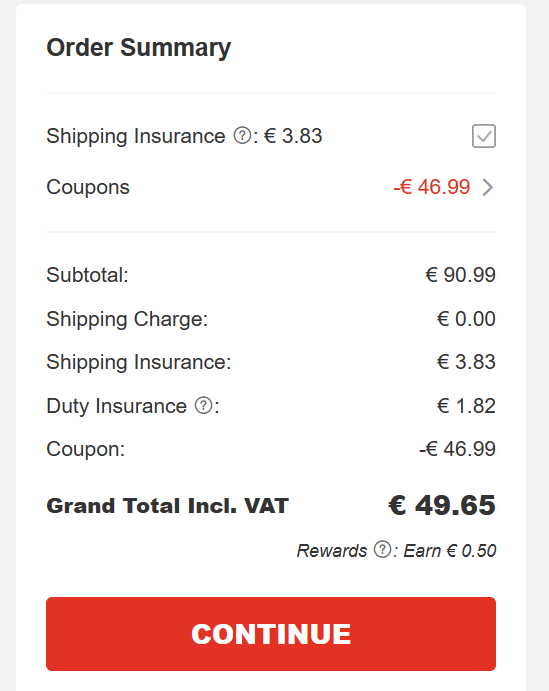Open the Rewards help tooltip icon
The width and height of the screenshot is (549, 691).
(382, 550)
